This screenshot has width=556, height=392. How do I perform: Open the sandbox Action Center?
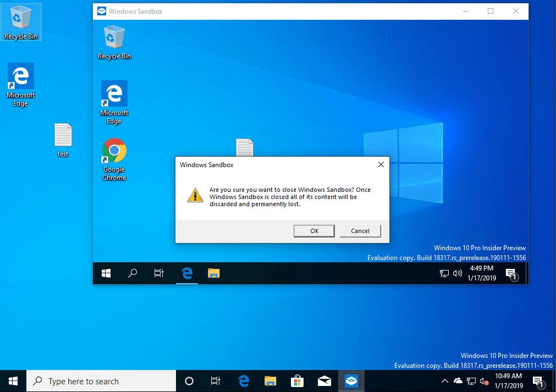(x=511, y=273)
